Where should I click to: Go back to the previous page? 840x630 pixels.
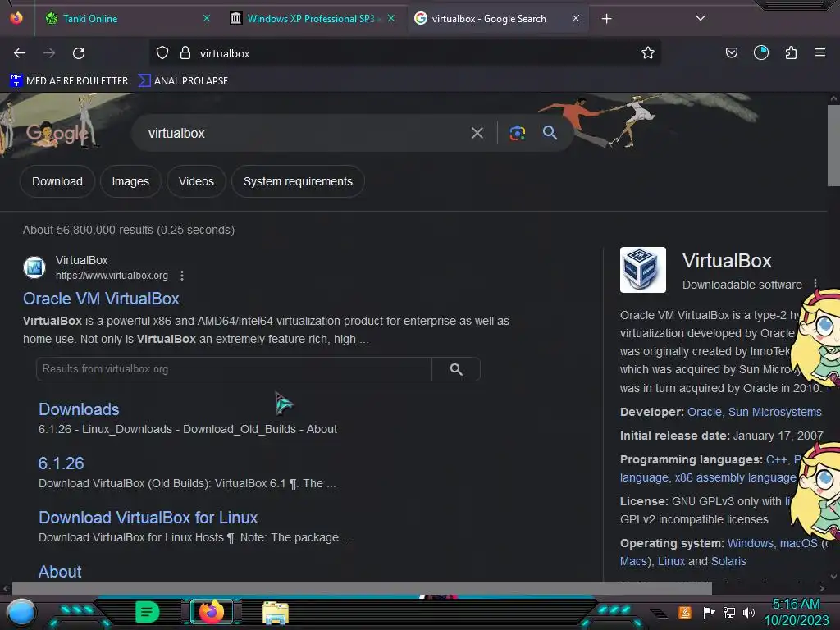20,53
